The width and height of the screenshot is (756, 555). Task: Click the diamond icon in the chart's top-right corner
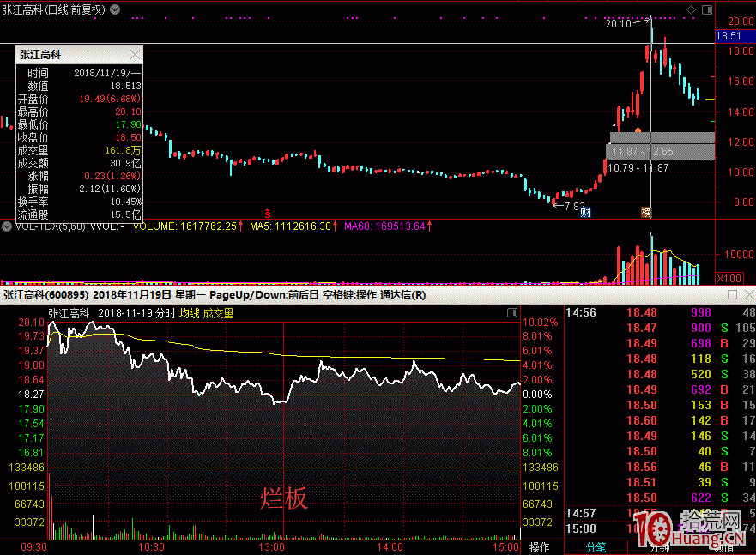[x=691, y=9]
